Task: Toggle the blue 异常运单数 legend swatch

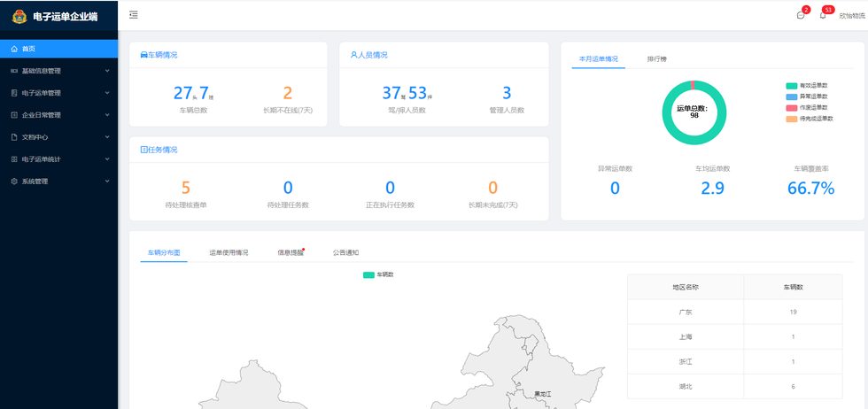Action: (x=791, y=96)
